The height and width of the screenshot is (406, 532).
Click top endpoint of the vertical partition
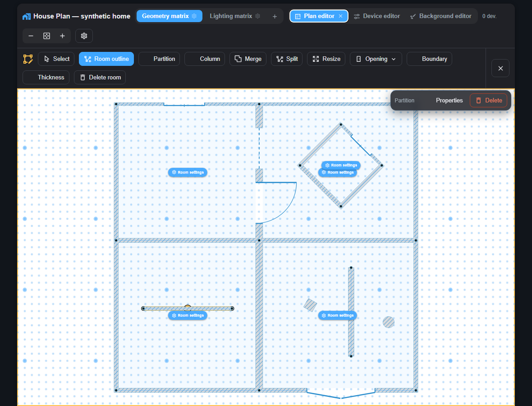(x=351, y=268)
